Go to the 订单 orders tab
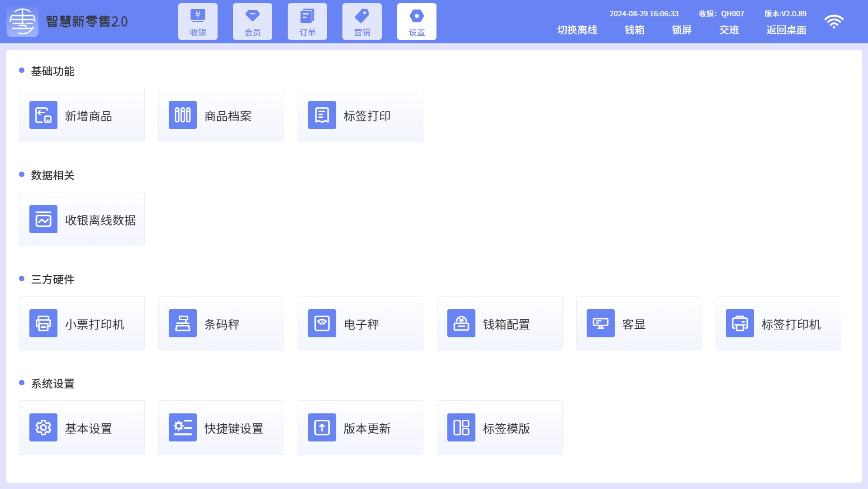868x489 pixels. 307,22
